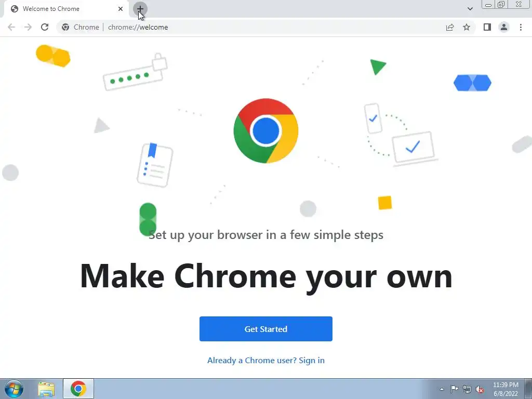Viewport: 532px width, 399px height.
Task: Restore down the Chrome window
Action: [501, 4]
